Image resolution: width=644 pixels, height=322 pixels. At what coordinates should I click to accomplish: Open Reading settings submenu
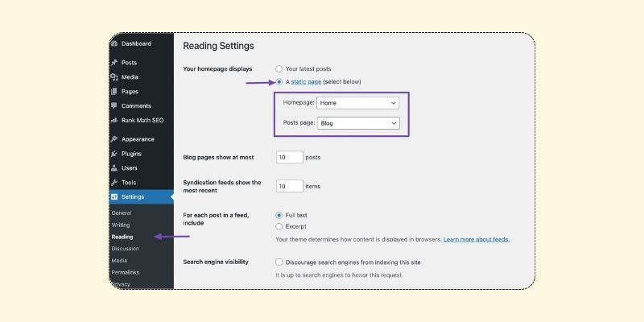pos(122,237)
